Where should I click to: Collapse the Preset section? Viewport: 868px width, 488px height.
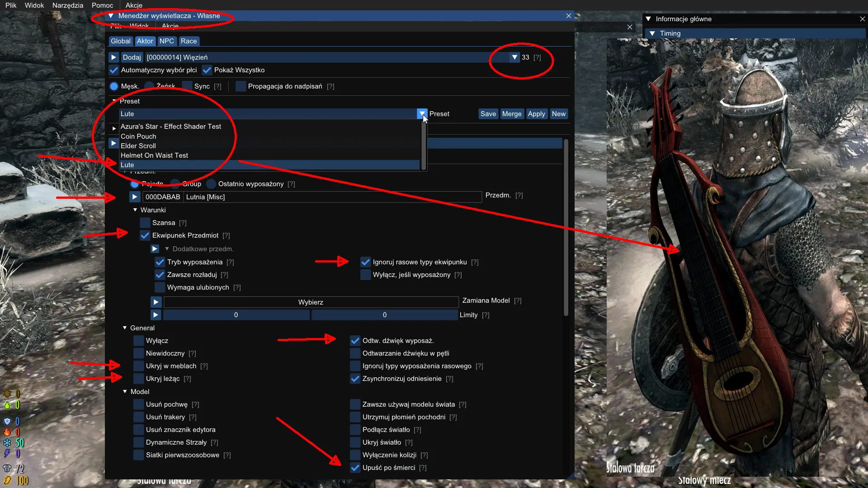[114, 101]
